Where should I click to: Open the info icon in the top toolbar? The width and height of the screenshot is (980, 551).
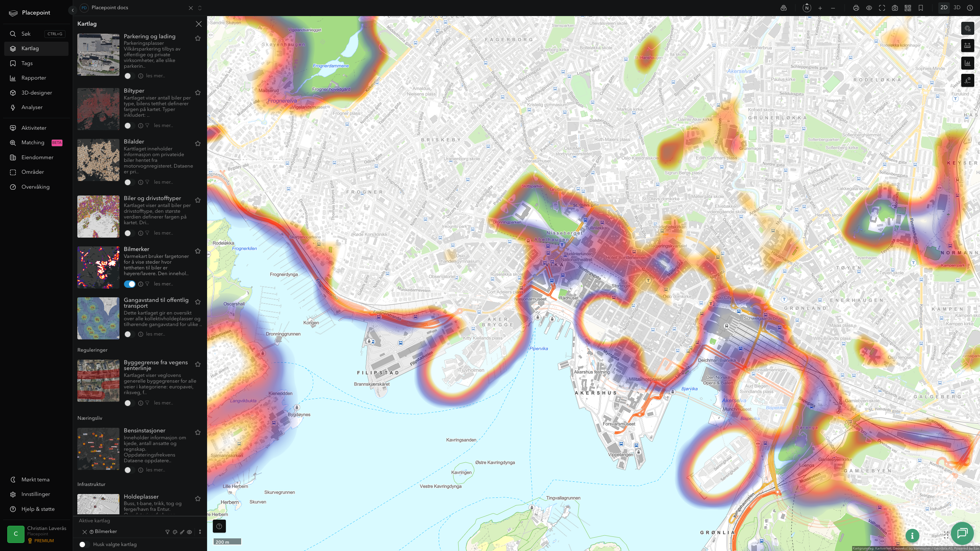point(970,8)
